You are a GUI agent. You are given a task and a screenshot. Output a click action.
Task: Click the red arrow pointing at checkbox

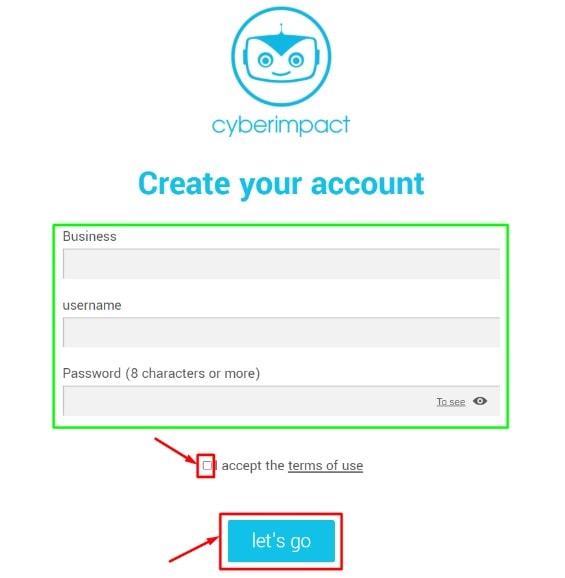176,451
